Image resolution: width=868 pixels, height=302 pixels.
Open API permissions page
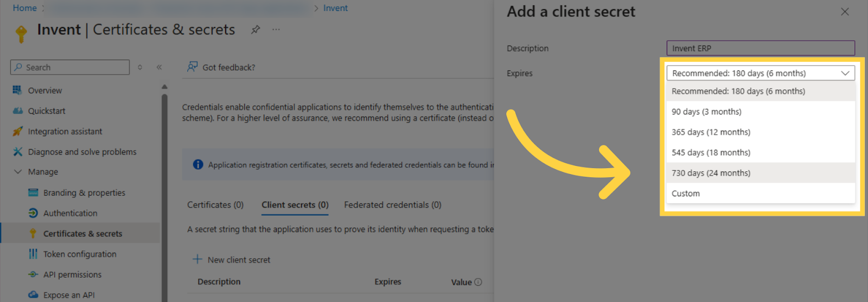72,274
